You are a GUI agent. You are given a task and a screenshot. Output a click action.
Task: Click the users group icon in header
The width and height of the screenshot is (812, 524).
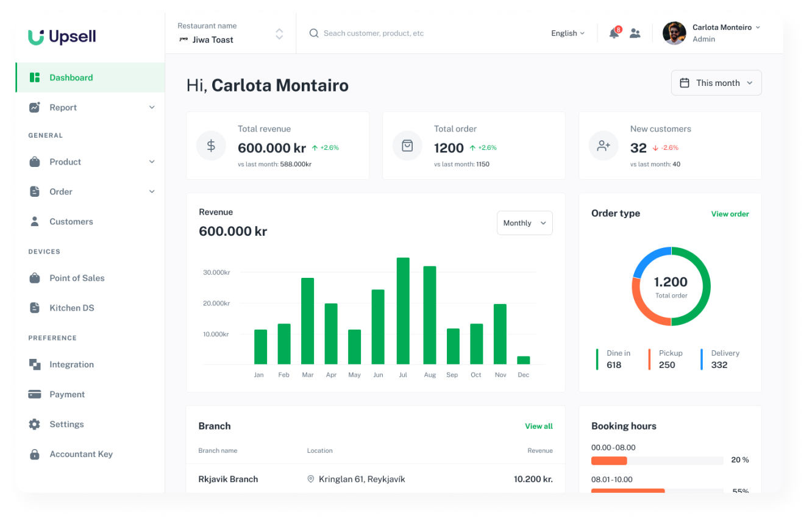[x=635, y=34]
